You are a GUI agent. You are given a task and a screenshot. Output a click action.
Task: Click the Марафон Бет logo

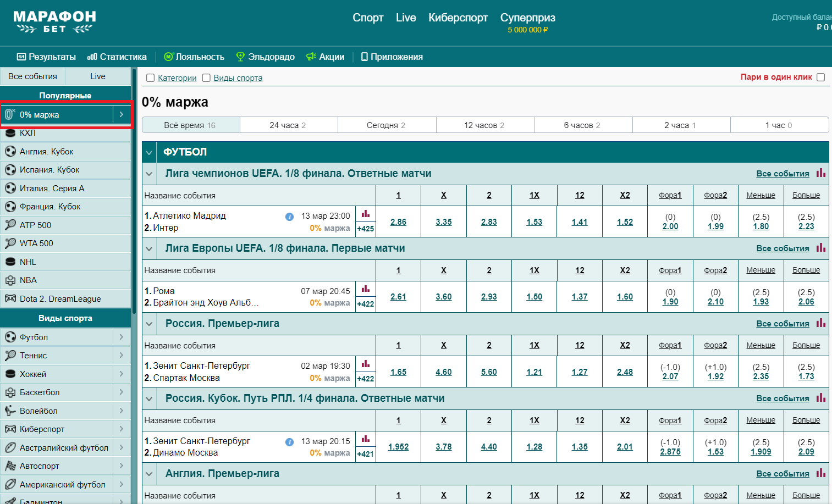point(55,22)
